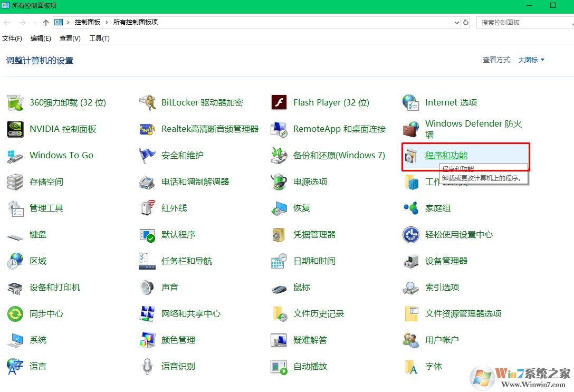
Task: Click the refresh button beside address bar
Action: pyautogui.click(x=466, y=22)
